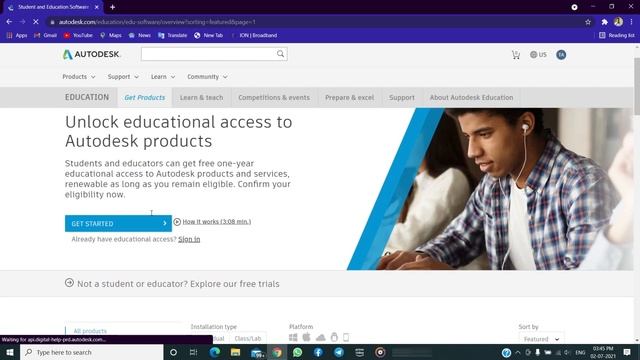
Task: Click the EDUCATION heading link
Action: point(87,97)
